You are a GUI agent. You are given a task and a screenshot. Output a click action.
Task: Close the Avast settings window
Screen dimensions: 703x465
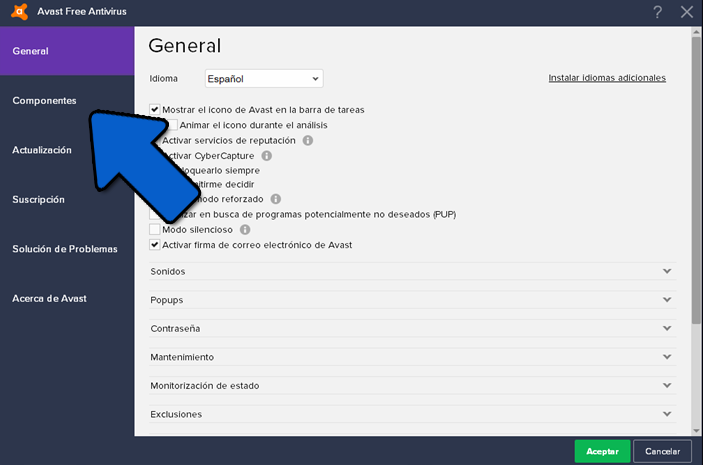(686, 12)
